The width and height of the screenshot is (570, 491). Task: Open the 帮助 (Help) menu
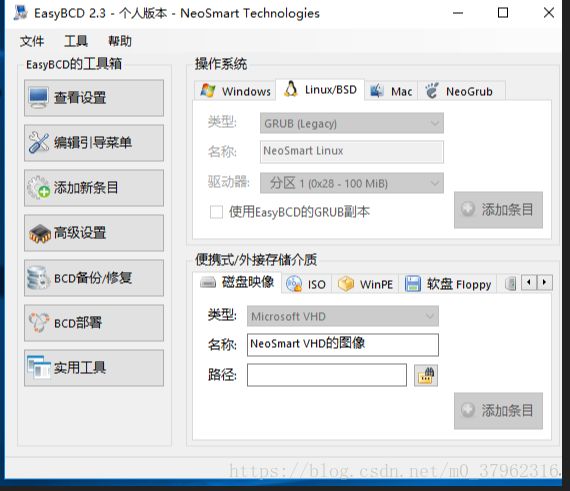click(120, 41)
